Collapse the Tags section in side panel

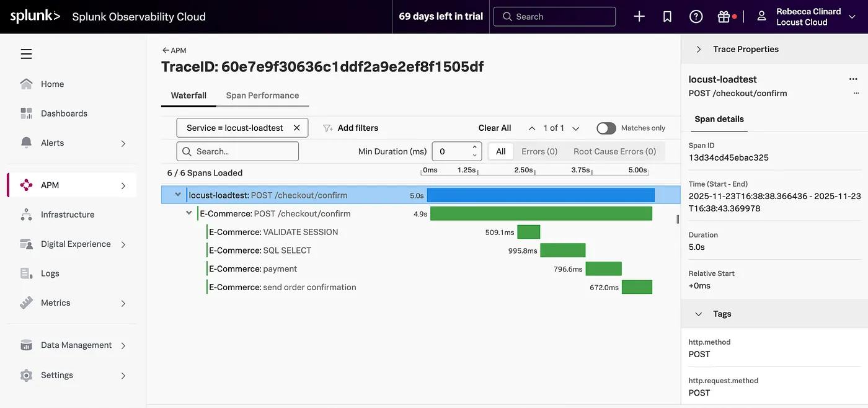point(698,313)
